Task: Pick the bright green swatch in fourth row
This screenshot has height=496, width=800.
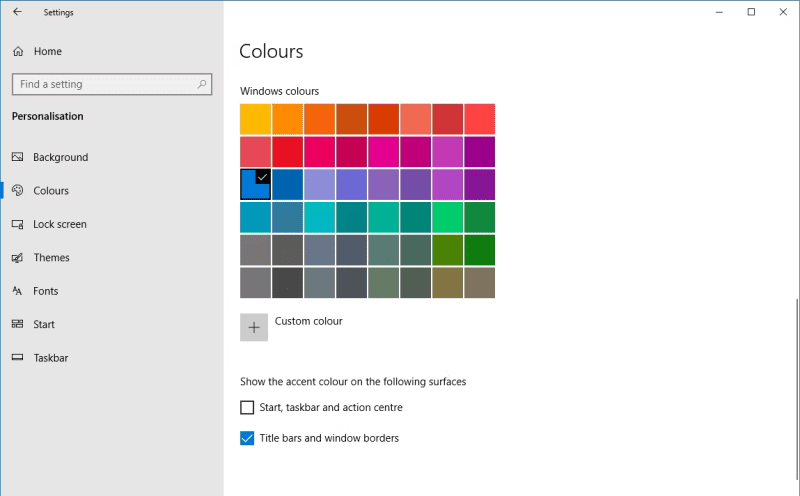Action: click(x=447, y=217)
